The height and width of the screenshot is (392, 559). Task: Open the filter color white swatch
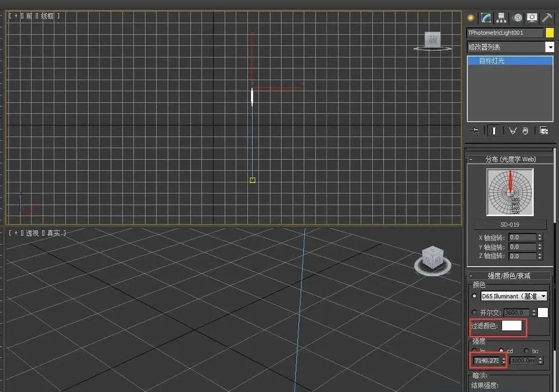(511, 326)
